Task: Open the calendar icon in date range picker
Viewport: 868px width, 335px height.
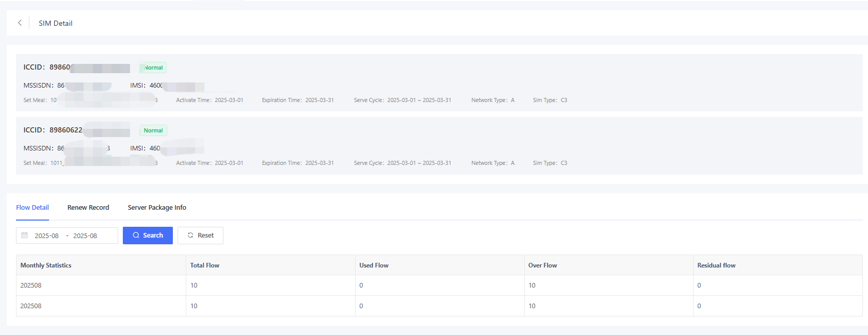Action: [24, 236]
